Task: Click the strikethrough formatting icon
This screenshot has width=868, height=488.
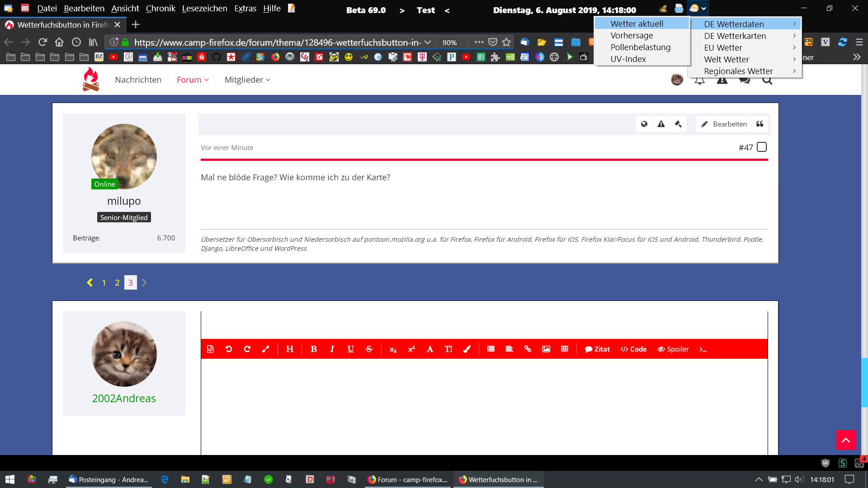Action: pyautogui.click(x=369, y=349)
